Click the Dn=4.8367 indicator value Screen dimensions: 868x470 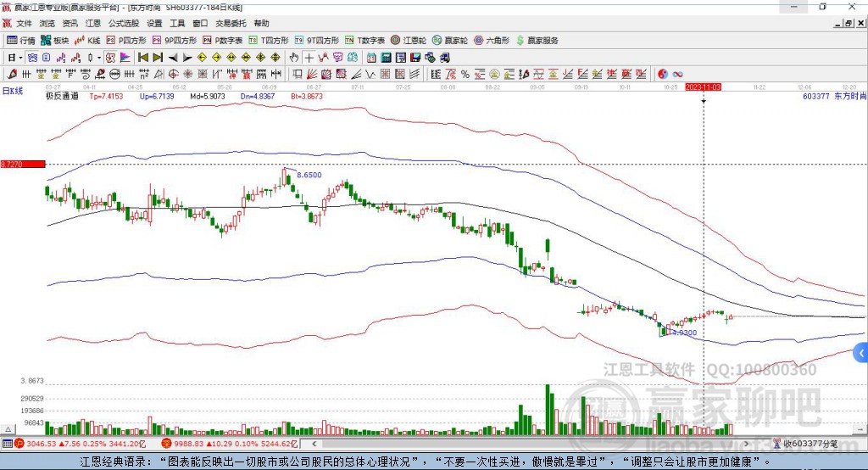258,96
